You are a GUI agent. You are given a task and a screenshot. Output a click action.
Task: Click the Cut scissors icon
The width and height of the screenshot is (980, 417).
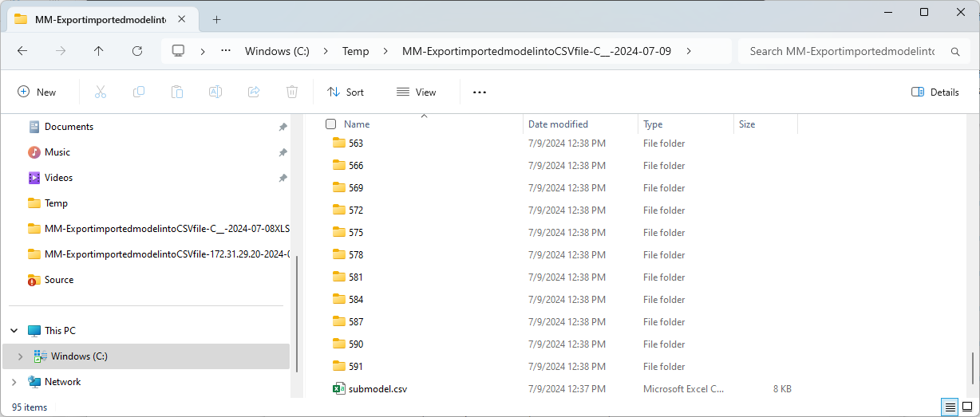[101, 92]
